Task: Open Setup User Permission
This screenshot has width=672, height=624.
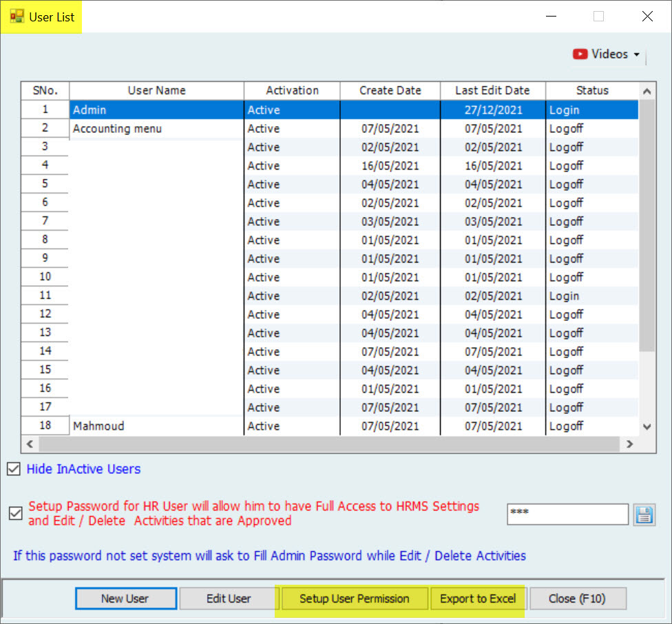Action: [354, 599]
